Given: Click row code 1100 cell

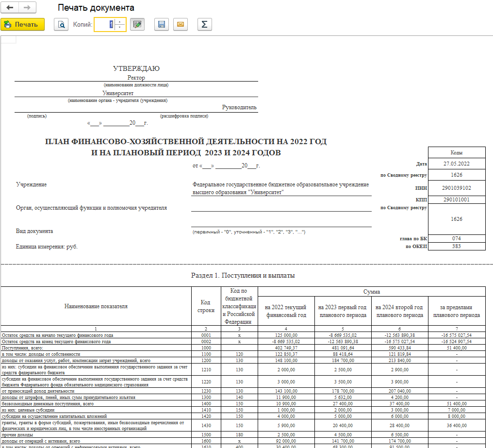Looking at the screenshot, I should [x=206, y=354].
